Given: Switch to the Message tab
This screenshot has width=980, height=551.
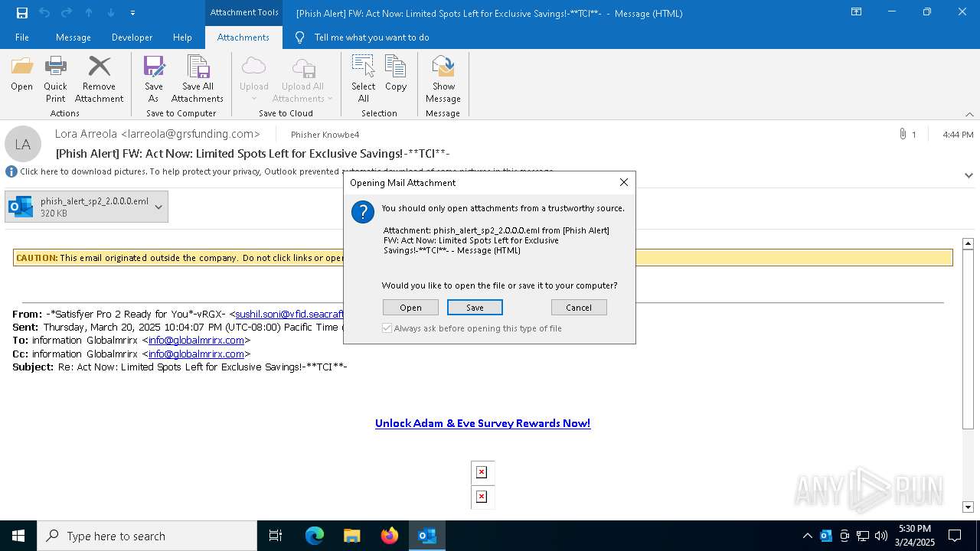Looking at the screenshot, I should 73,37.
